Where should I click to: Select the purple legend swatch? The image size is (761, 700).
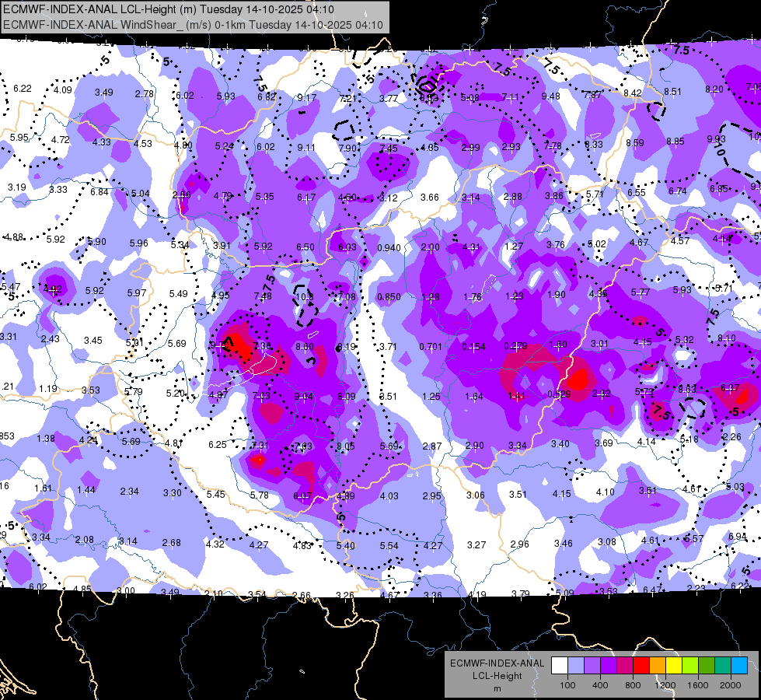(609, 666)
